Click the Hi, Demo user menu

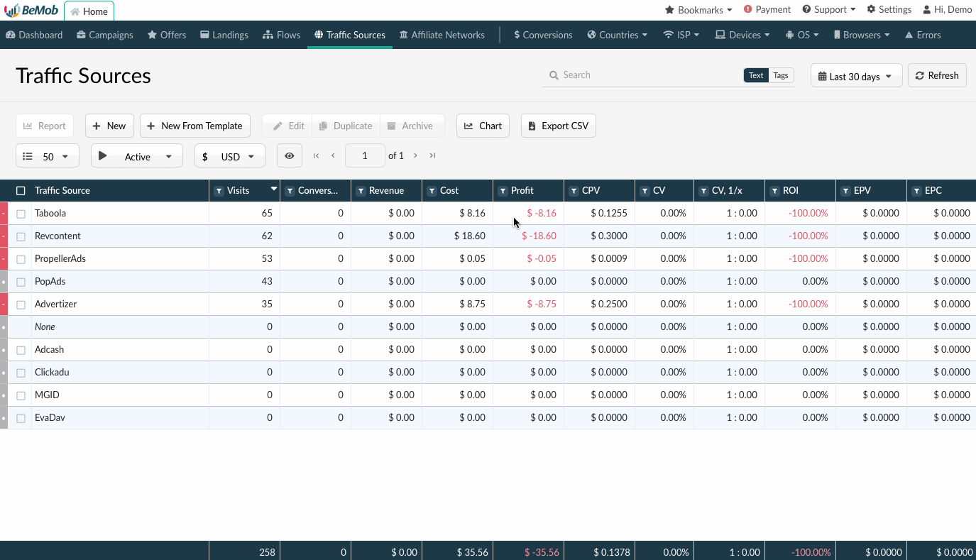[948, 10]
